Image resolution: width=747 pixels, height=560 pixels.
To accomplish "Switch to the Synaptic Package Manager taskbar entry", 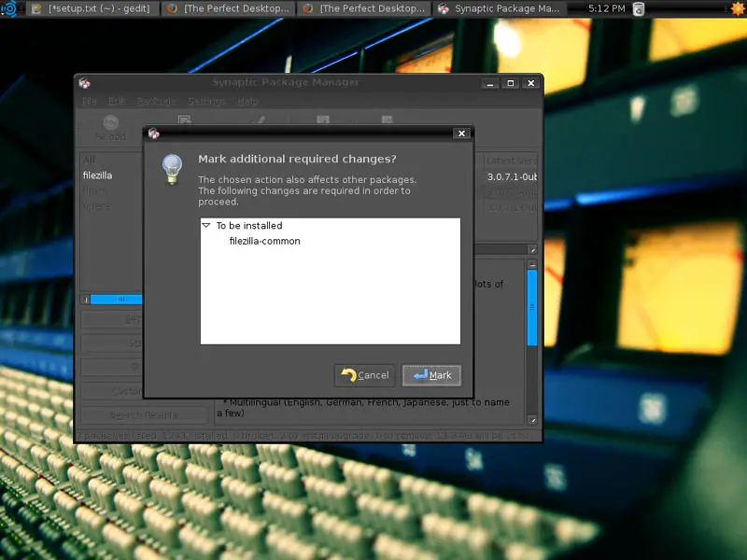I will tap(500, 8).
